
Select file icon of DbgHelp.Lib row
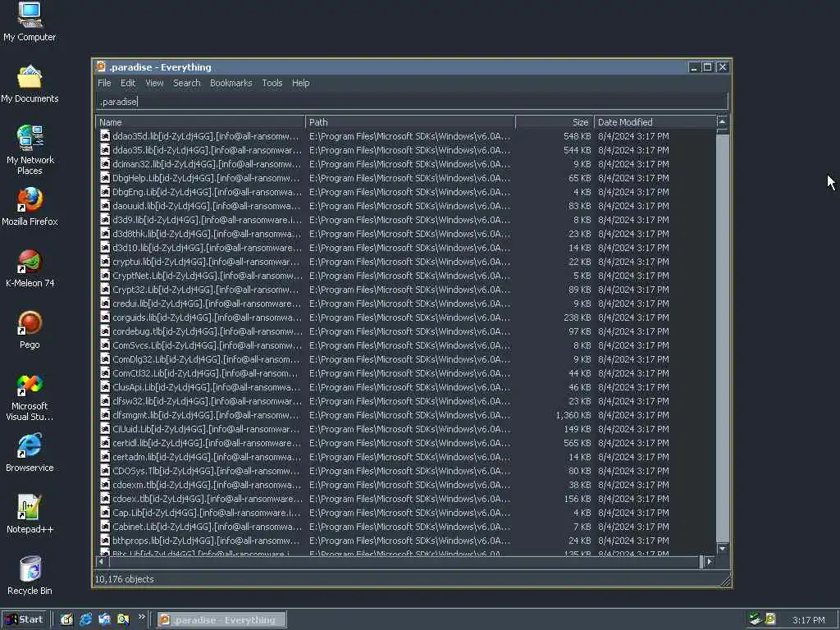pos(105,178)
